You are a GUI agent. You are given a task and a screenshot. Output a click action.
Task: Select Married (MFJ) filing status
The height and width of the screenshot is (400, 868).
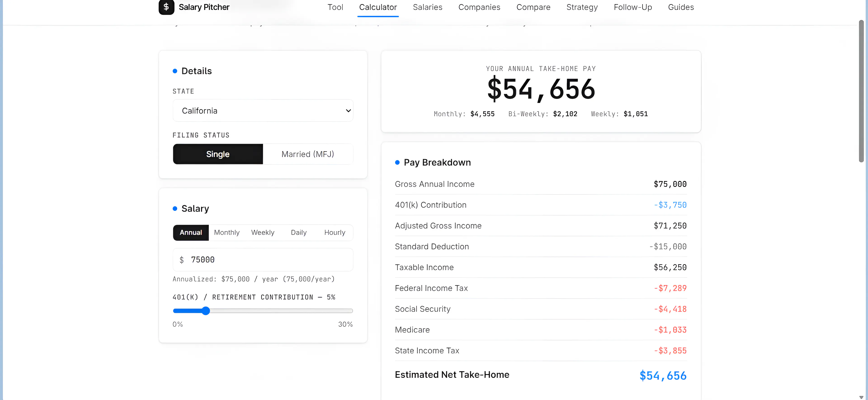[308, 154]
